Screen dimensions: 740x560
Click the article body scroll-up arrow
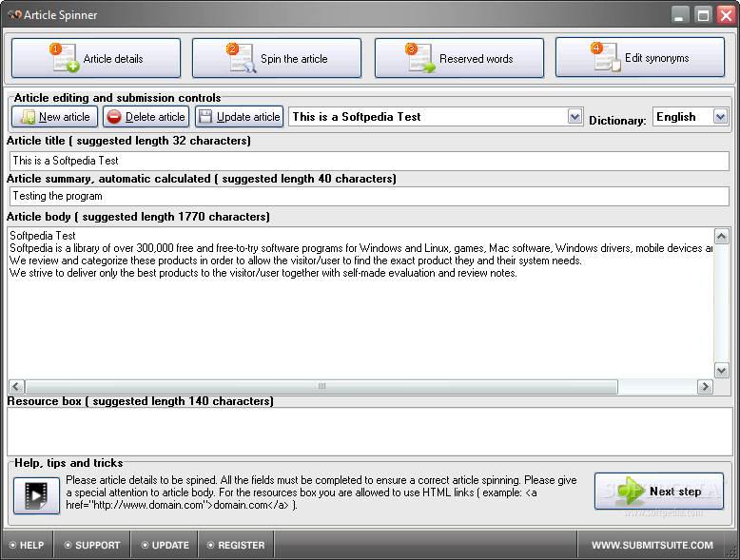point(722,236)
